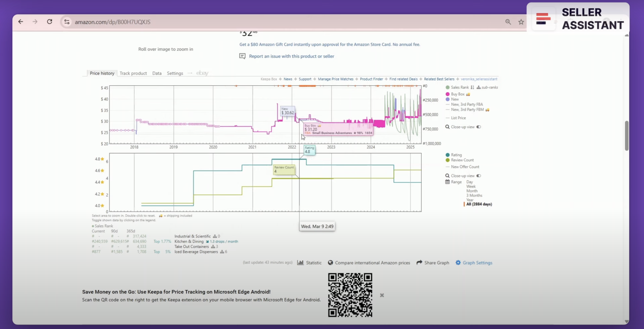Viewport: 644px width, 329px height.
Task: Click the Share Graph arrow icon
Action: (419, 263)
